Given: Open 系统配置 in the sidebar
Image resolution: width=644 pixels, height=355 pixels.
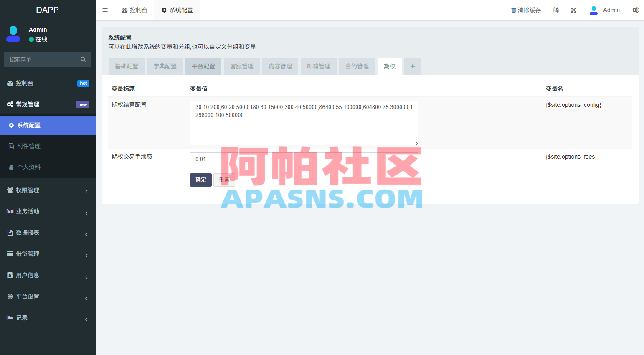Looking at the screenshot, I should pos(48,125).
